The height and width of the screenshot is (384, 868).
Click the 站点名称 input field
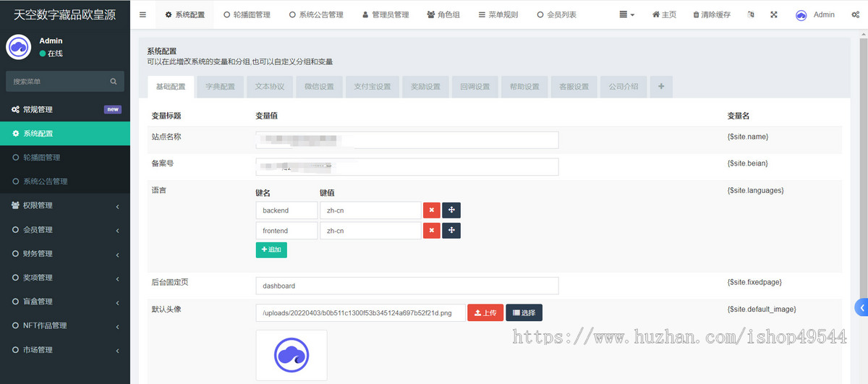click(x=407, y=140)
